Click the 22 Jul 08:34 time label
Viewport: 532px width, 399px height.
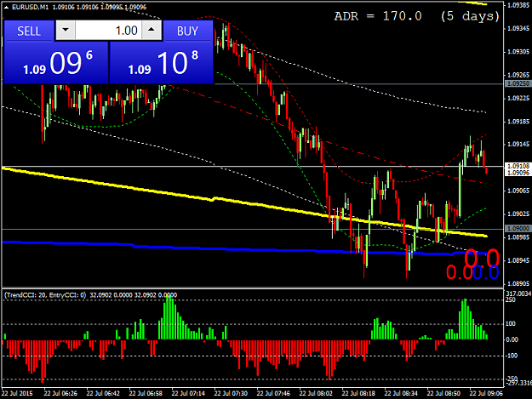click(x=401, y=394)
